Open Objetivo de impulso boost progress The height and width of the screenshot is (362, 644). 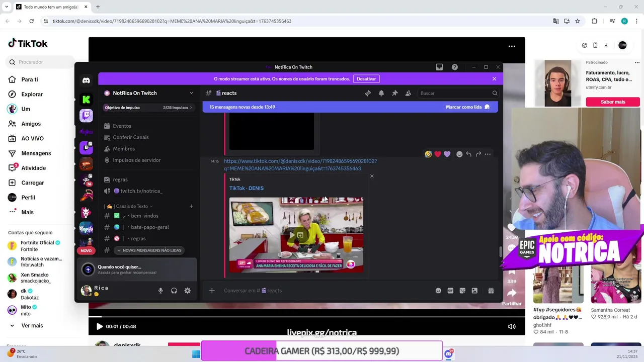(148, 108)
